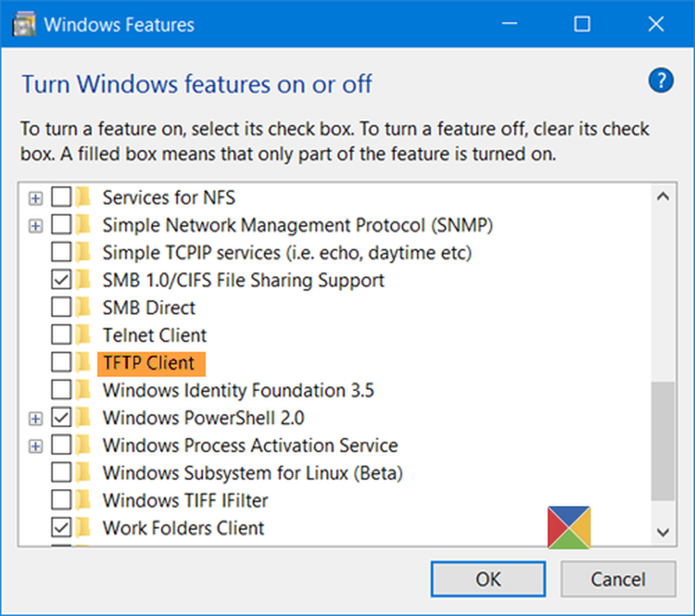Tick the Windows Subsystem for Linux (Beta) checkbox
Image resolution: width=695 pixels, height=616 pixels.
click(x=62, y=473)
